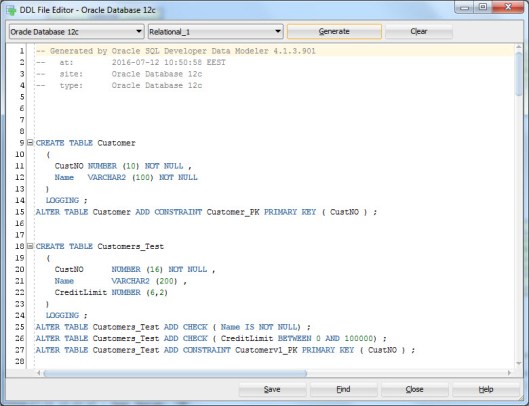Collapse the CREATE TABLE Customer code block
The image size is (529, 406).
30,143
